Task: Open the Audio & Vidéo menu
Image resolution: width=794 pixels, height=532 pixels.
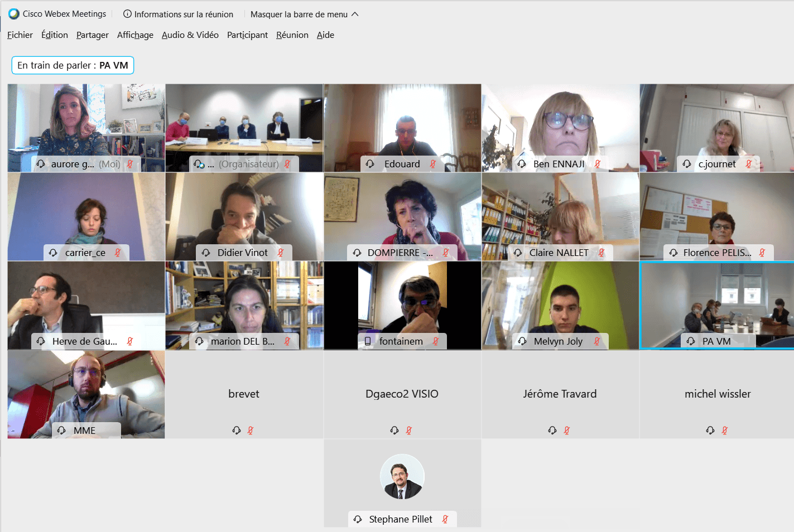Action: coord(190,35)
